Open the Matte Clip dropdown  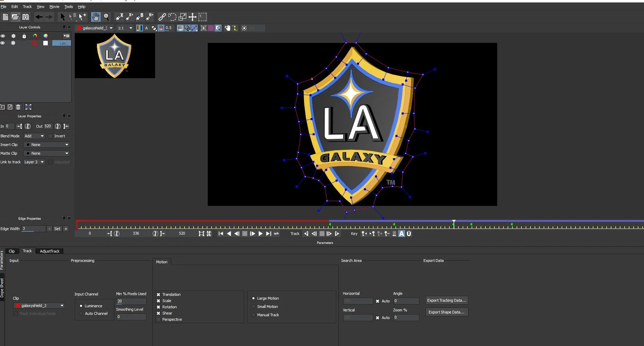(46, 153)
